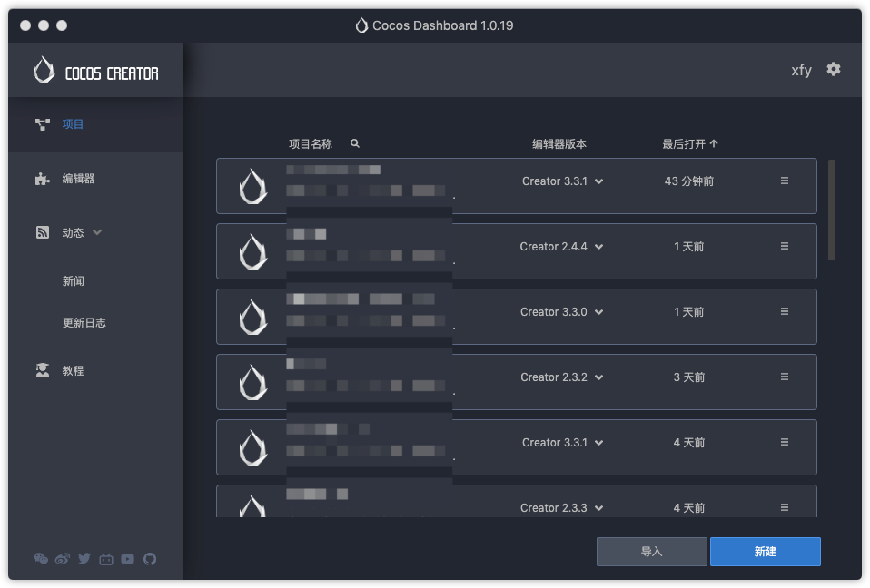Expand the Creator 2.3.3 version dropdown

598,508
